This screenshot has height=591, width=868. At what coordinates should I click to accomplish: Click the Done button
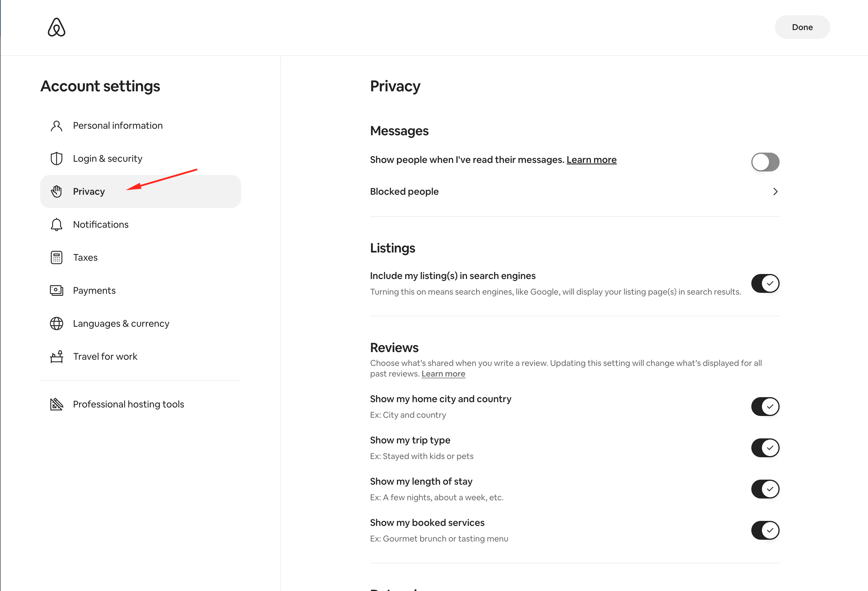[802, 27]
